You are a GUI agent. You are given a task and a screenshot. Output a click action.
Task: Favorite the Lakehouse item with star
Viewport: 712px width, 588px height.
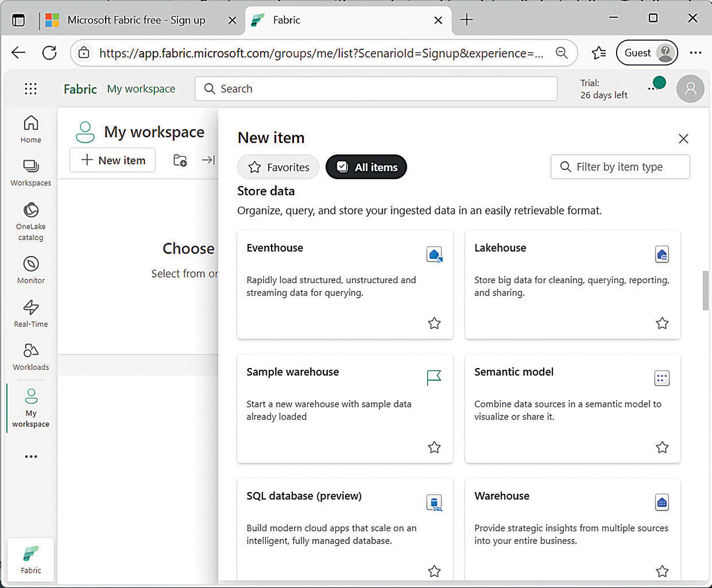[x=662, y=323]
